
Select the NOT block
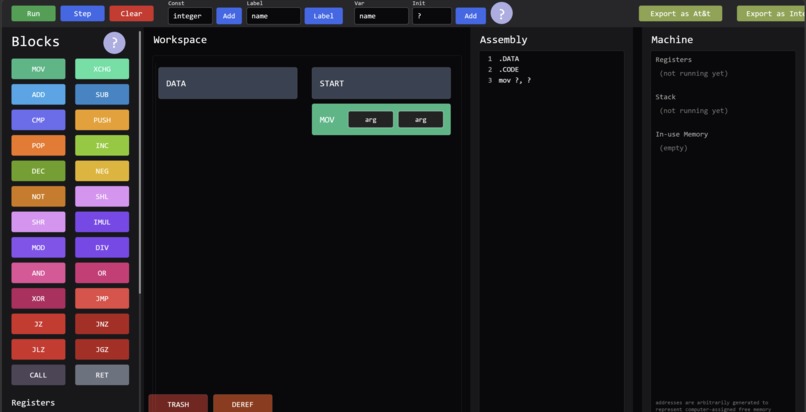[39, 196]
